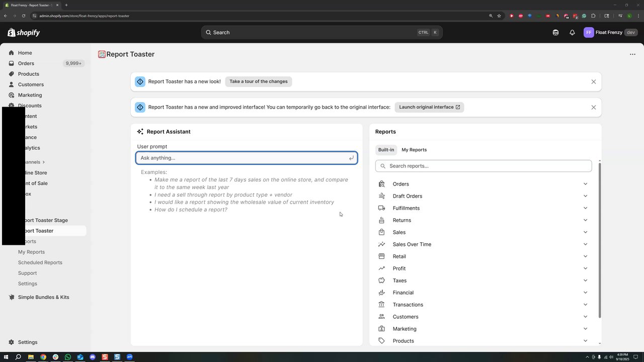
Task: Click the Simple Bundles & Kits app icon
Action: [12, 297]
